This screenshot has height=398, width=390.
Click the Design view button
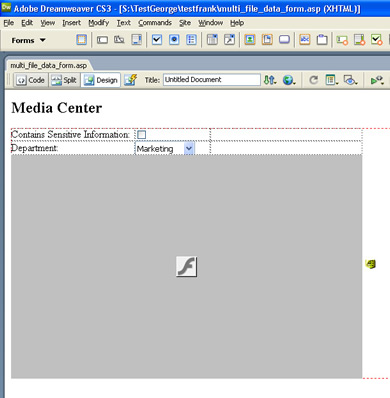(x=101, y=80)
